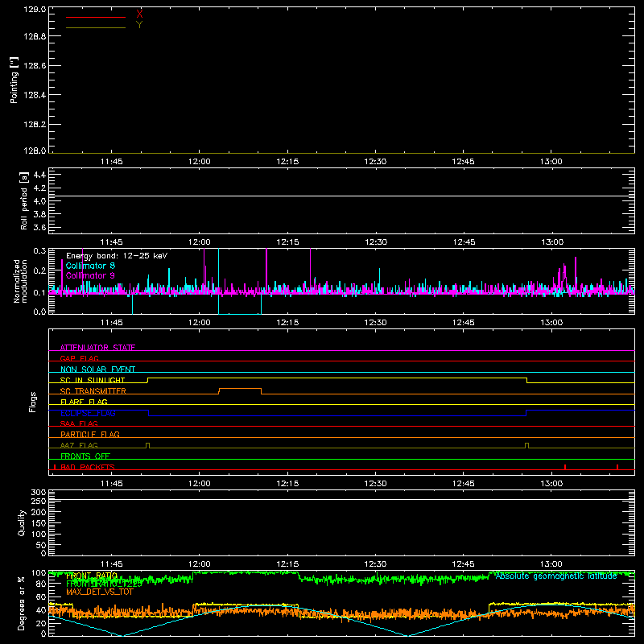Click the 'Absolute geomagnetic latitude' label
The height and width of the screenshot is (644, 644).
point(556,576)
